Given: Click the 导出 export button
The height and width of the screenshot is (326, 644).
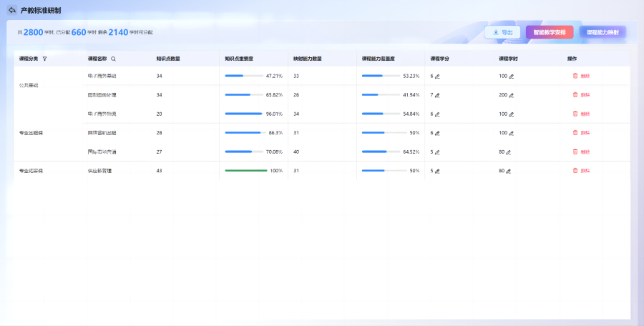Looking at the screenshot, I should [502, 32].
